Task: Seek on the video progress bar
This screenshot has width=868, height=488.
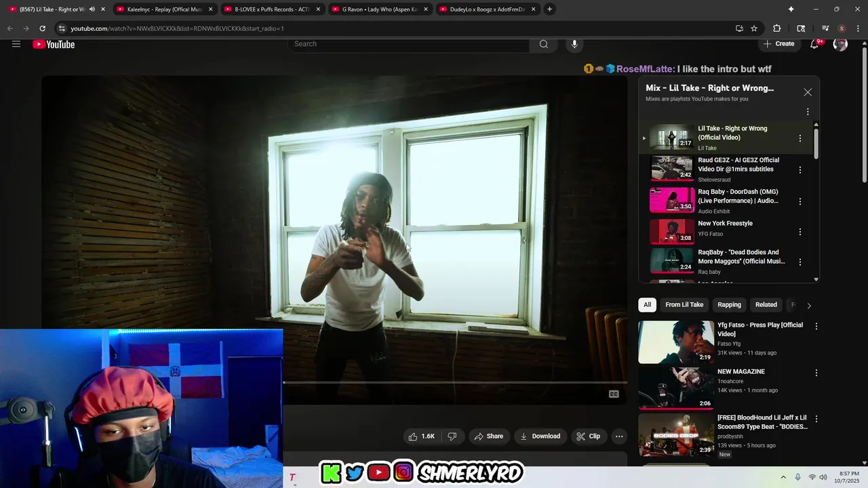Action: [x=455, y=383]
